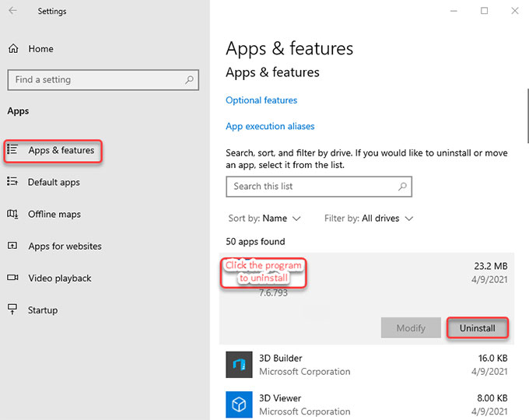Click the 16.0 KB size value
The image size is (529, 420).
click(493, 358)
